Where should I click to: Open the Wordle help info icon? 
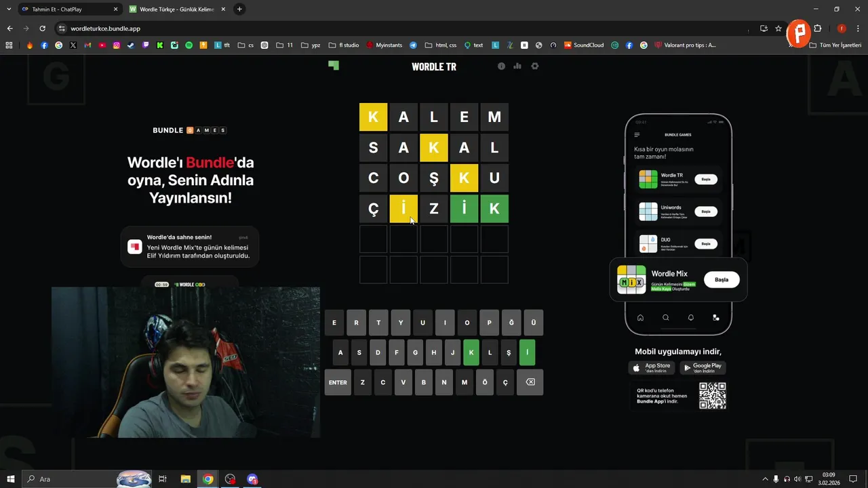(x=501, y=66)
